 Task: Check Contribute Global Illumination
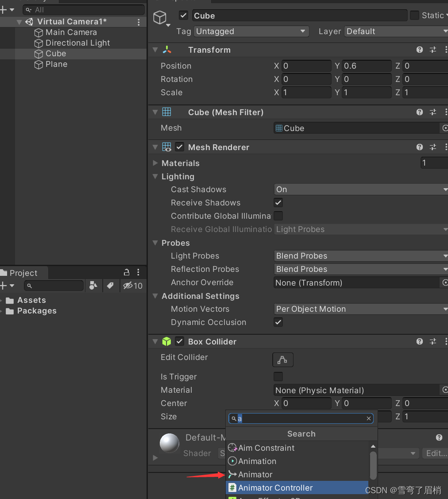tap(278, 216)
